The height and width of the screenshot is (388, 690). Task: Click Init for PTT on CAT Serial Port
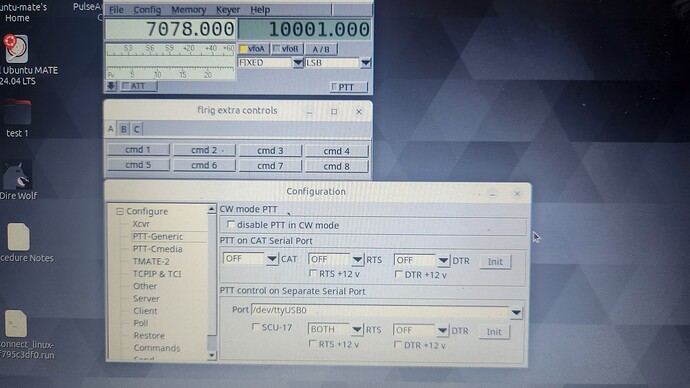pyautogui.click(x=495, y=261)
